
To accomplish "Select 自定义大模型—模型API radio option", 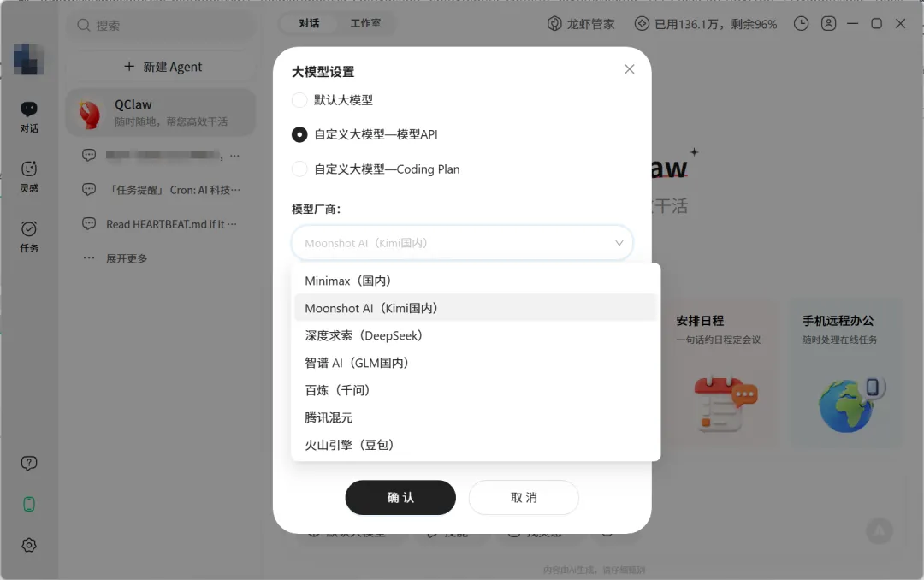I will tap(299, 134).
